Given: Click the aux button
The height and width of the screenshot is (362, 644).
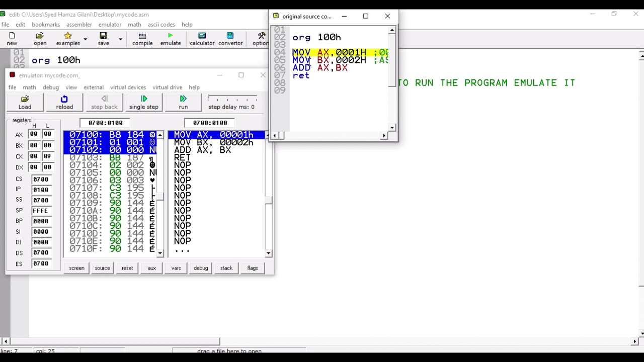Looking at the screenshot, I should click(x=151, y=268).
